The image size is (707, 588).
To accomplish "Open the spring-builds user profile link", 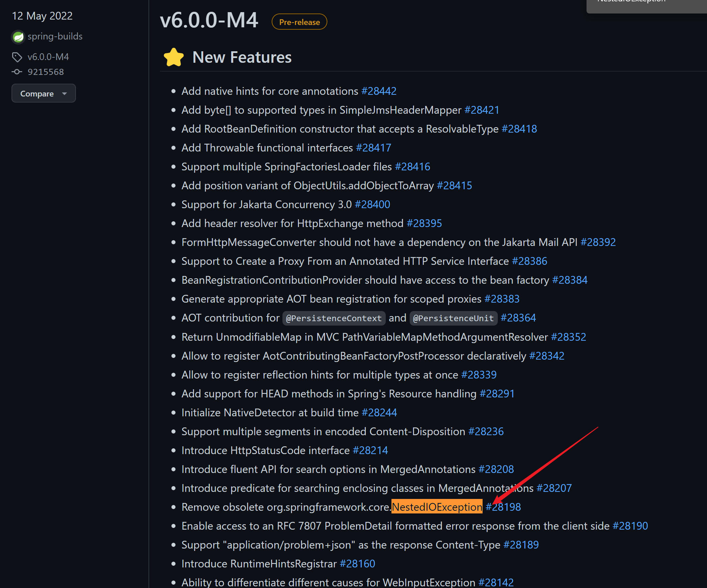I will [55, 36].
